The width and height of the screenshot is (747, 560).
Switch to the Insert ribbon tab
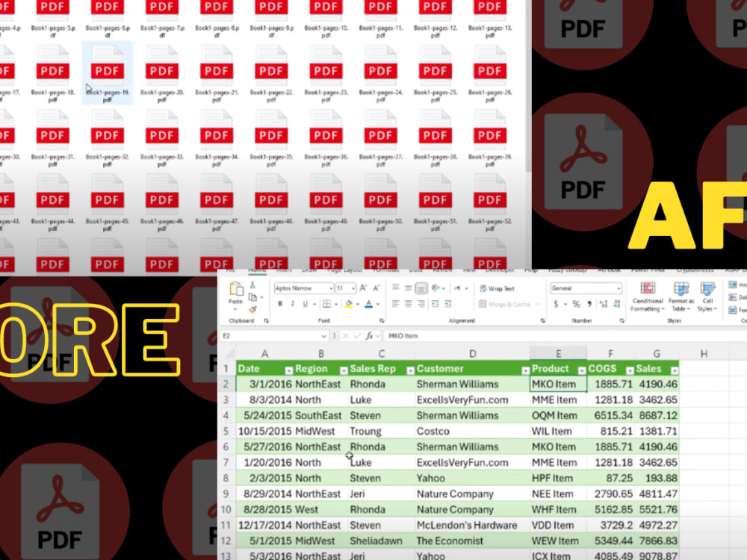tap(284, 270)
